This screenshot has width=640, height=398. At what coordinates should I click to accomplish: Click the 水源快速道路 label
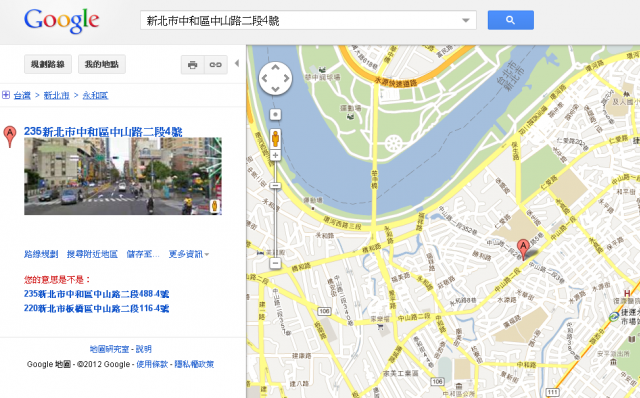pyautogui.click(x=396, y=82)
